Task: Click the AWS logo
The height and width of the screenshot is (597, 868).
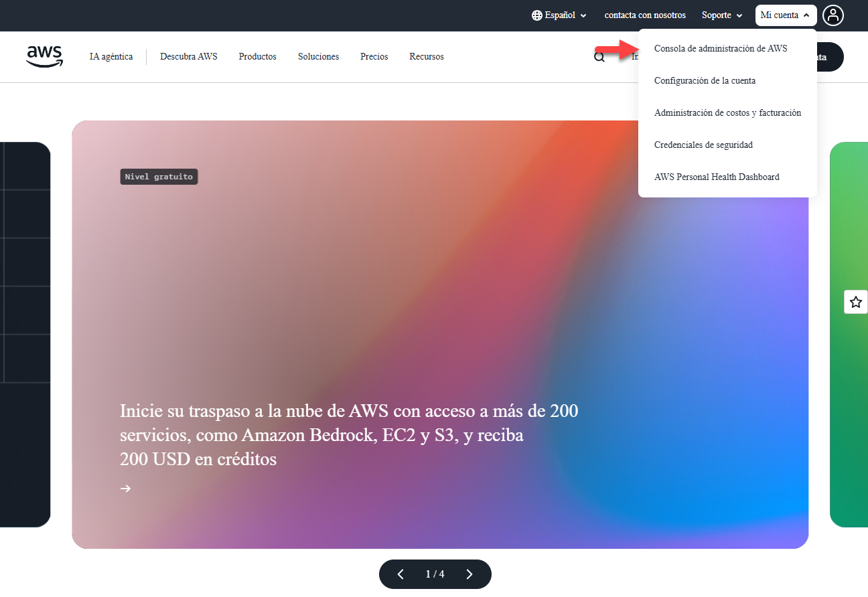Action: click(x=44, y=56)
